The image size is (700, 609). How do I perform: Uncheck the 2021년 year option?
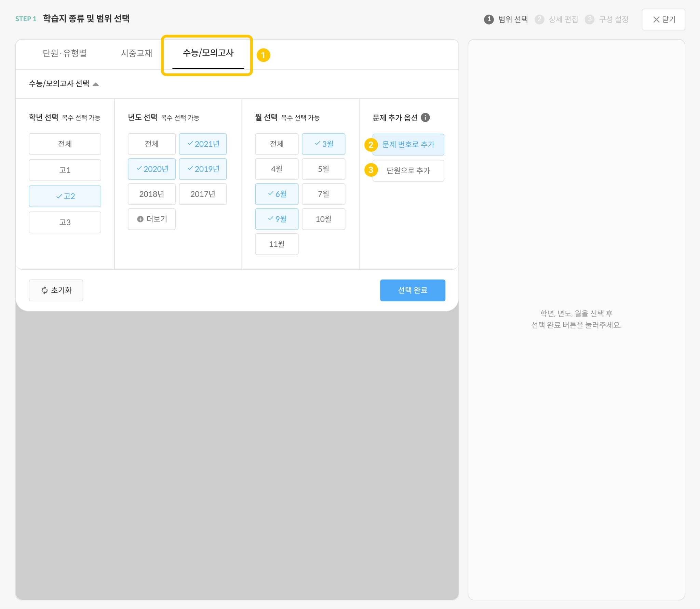tap(203, 144)
